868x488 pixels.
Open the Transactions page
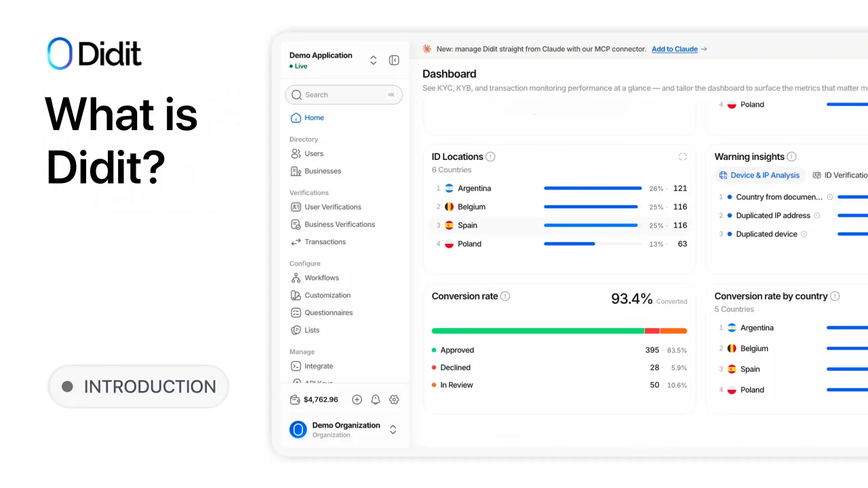click(x=344, y=242)
